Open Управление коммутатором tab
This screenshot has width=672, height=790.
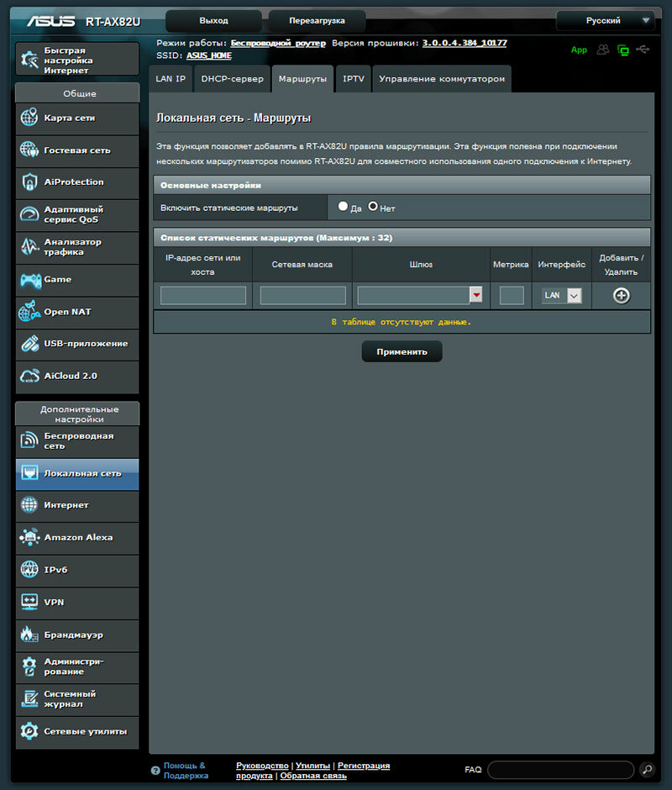click(442, 79)
